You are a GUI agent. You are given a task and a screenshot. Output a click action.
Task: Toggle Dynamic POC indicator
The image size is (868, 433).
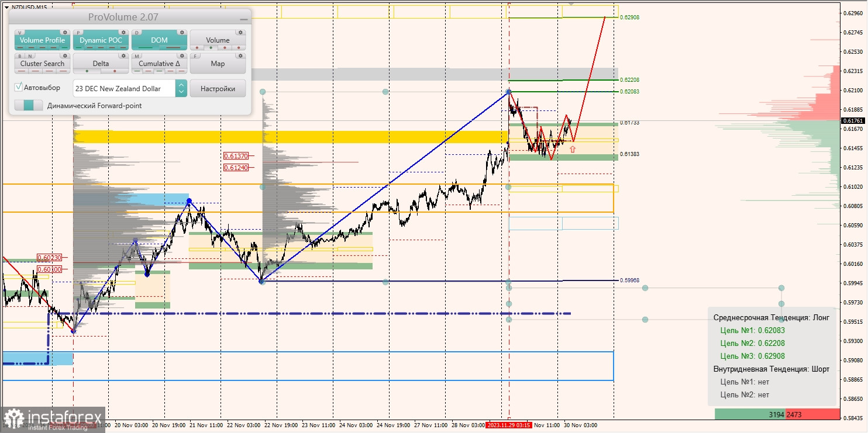[101, 40]
